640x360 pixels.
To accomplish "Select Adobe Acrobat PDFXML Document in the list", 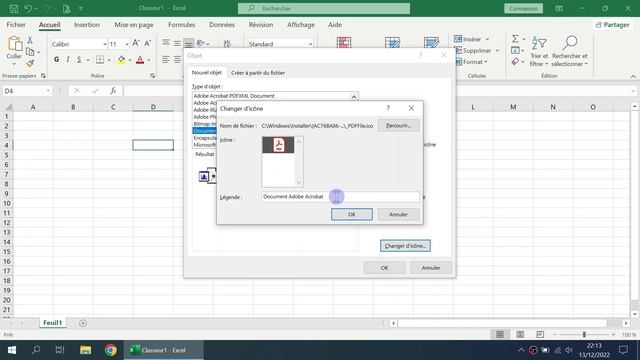I will pyautogui.click(x=233, y=96).
